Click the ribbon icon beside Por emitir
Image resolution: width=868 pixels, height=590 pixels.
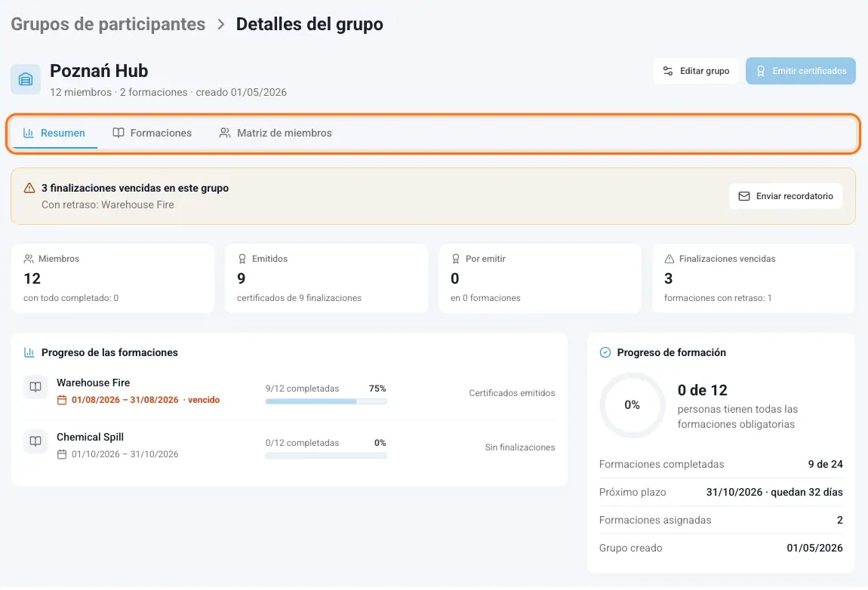(x=456, y=259)
